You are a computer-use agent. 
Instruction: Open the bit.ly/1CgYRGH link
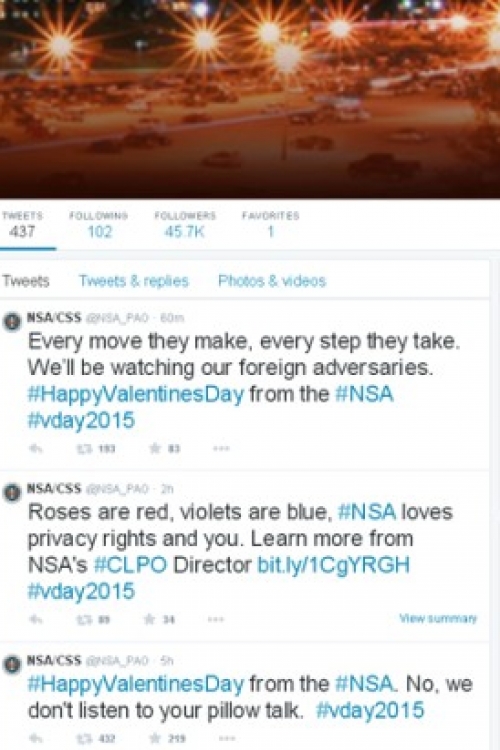coord(333,565)
